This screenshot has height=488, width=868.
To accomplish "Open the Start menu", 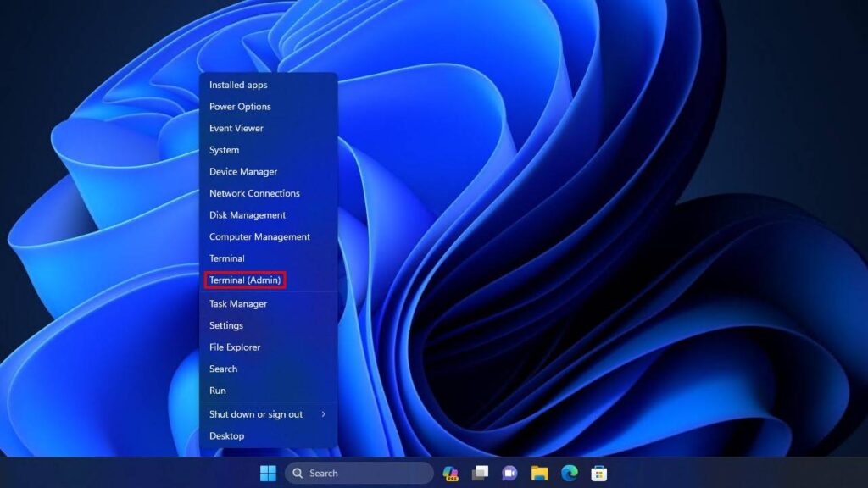I will pos(267,473).
